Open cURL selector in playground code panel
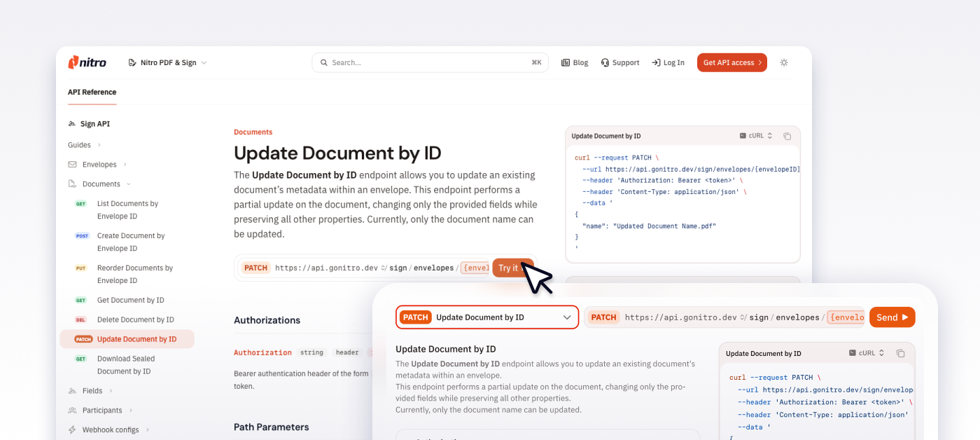The image size is (980, 440). 867,353
